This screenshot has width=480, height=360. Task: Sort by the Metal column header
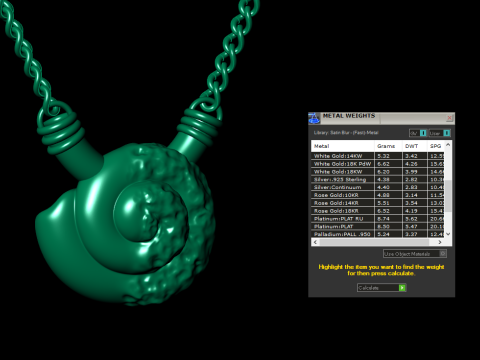pyautogui.click(x=343, y=146)
